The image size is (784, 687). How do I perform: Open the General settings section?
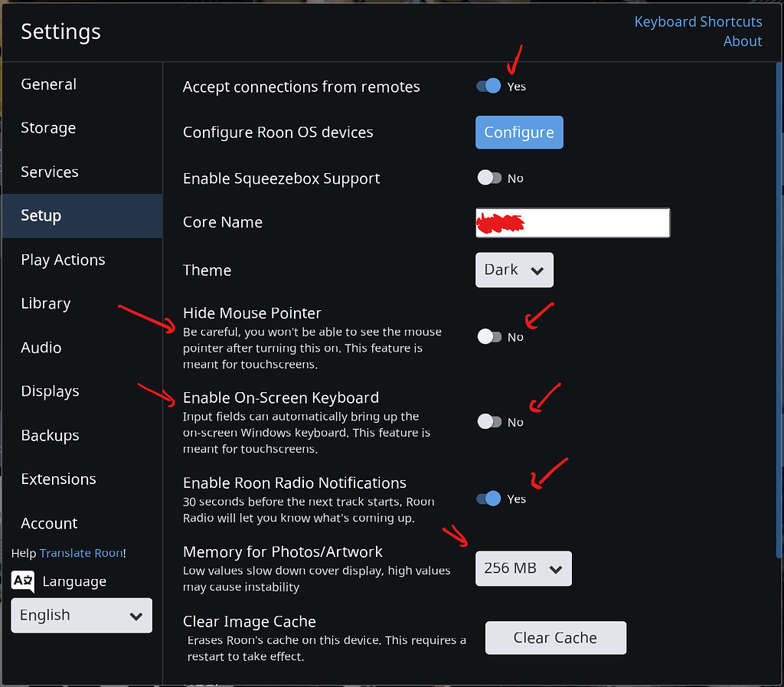[x=48, y=84]
